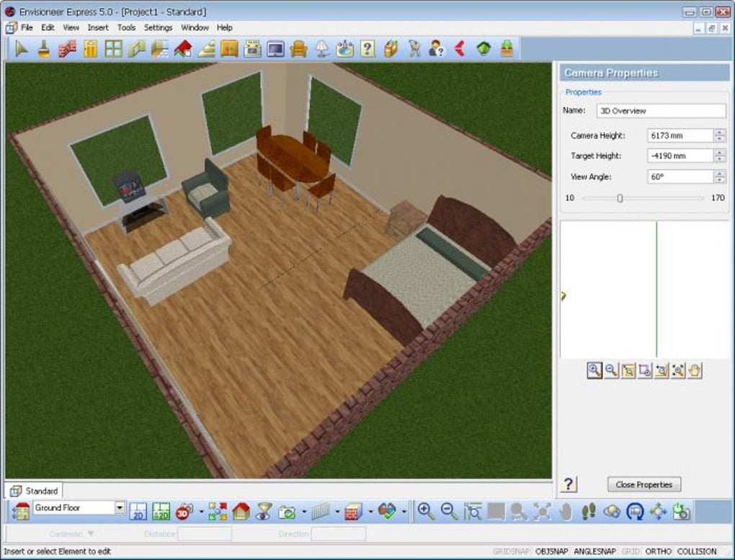Click the camera snapshot icon
This screenshot has height=560, width=735.
[x=287, y=511]
